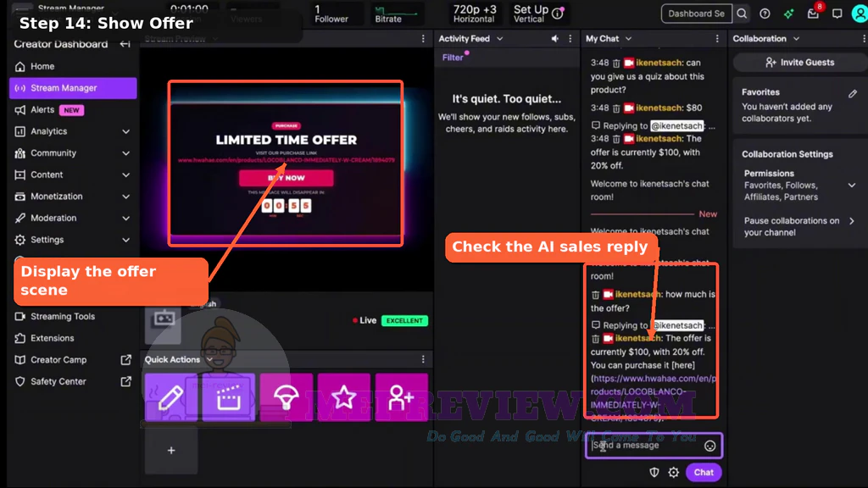Click Invite Guests button
868x488 pixels.
click(800, 63)
